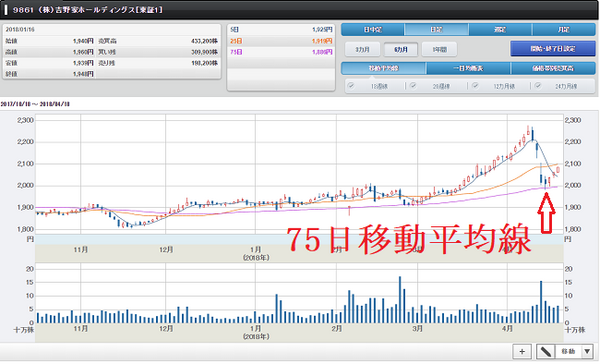Select the 一目均衡表 indicator tab
Viewport: 600px width, 364px height.
(x=468, y=68)
